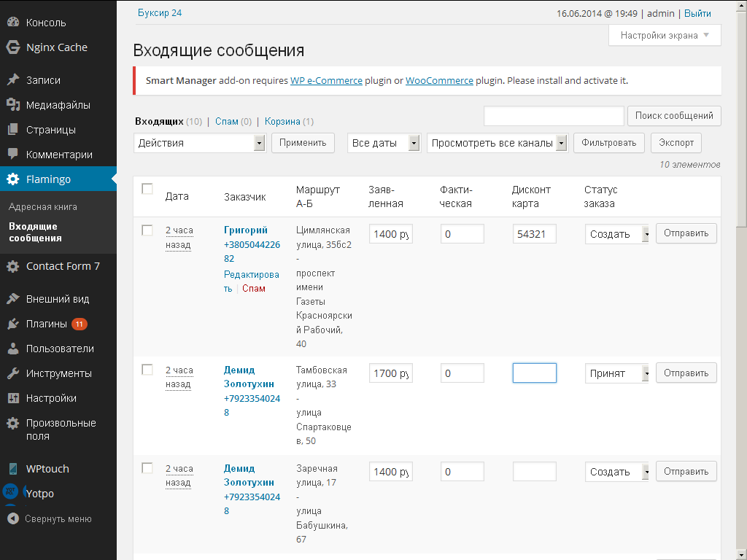Click the Console dashboard icon
Image resolution: width=747 pixels, height=560 pixels.
pos(13,23)
